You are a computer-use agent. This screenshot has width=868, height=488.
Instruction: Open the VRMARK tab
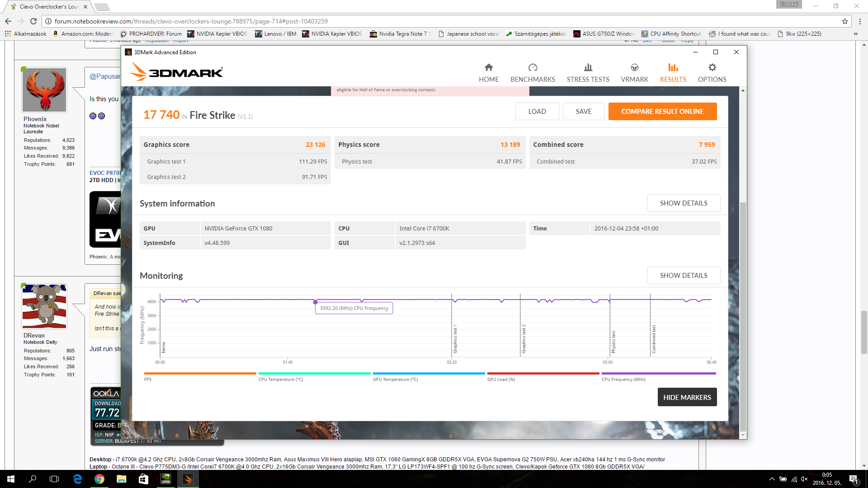click(x=634, y=73)
